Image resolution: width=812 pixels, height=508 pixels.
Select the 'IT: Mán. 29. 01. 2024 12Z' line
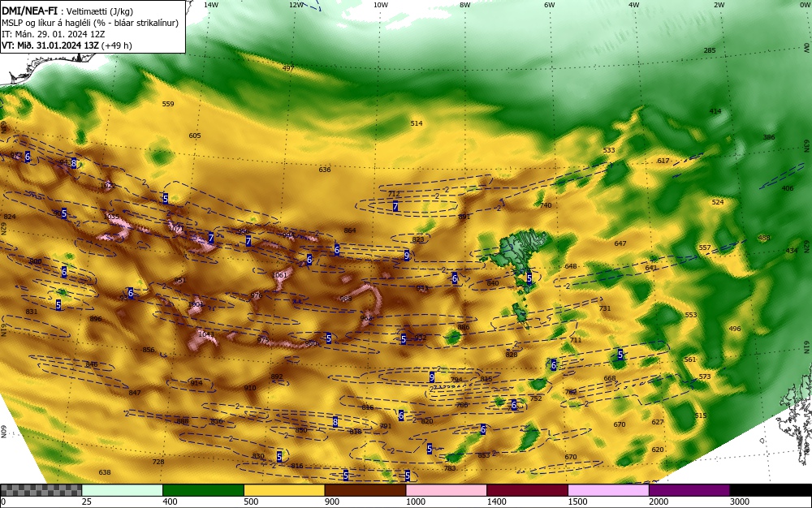coord(54,34)
